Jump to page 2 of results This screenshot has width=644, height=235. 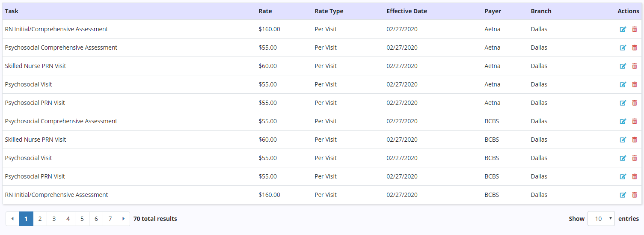point(40,219)
